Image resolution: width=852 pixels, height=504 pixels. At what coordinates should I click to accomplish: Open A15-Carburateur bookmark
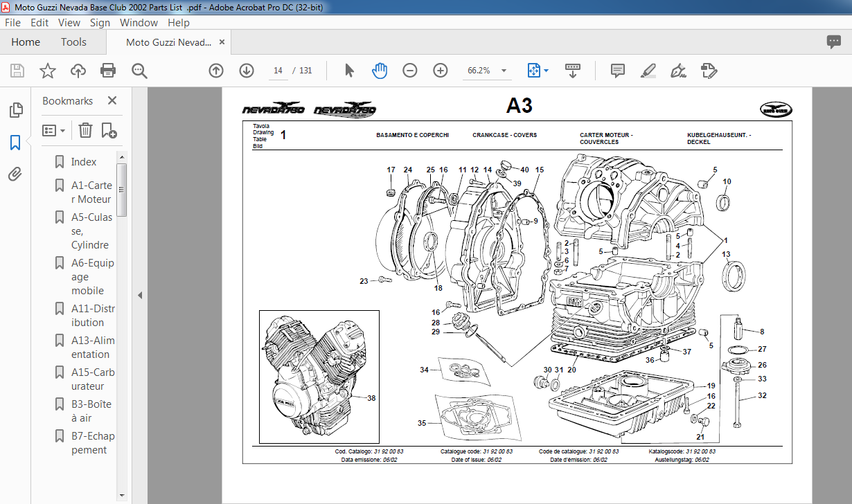coord(93,379)
